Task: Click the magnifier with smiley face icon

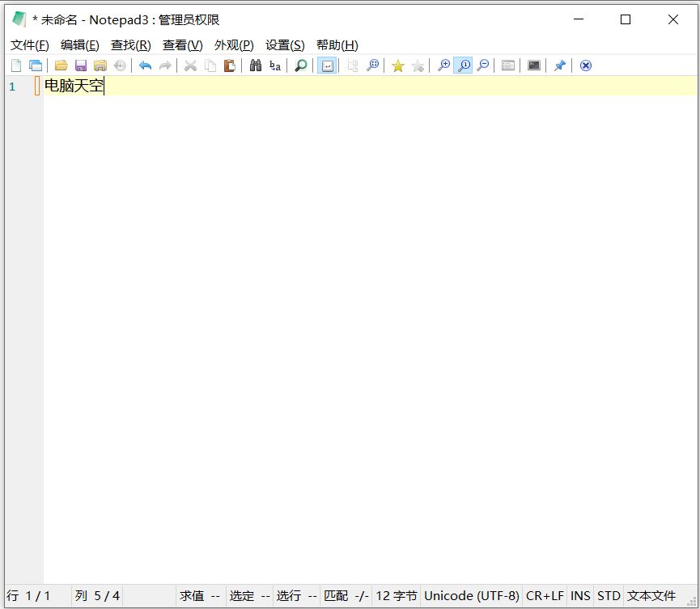Action: [x=373, y=66]
